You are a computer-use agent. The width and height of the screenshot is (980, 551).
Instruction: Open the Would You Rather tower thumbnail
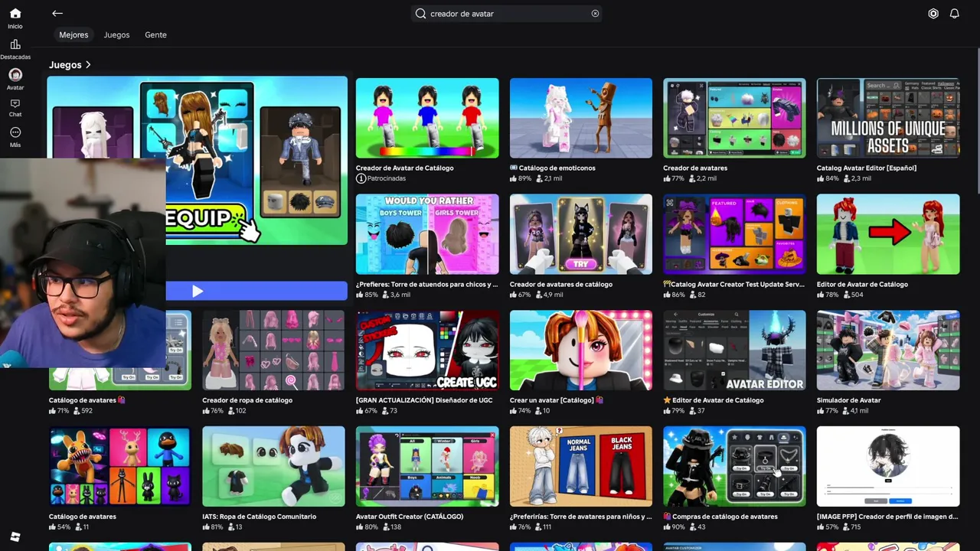coord(427,234)
